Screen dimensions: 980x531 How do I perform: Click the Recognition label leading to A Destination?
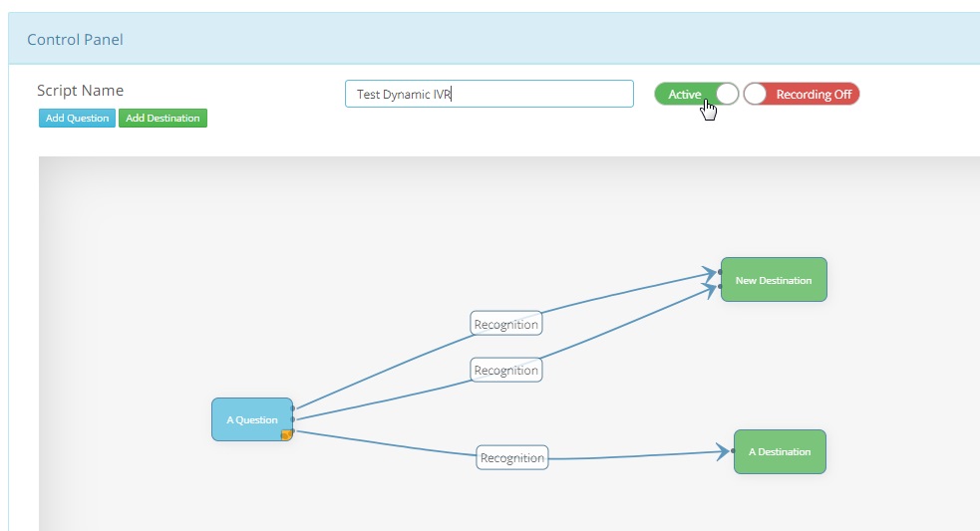pyautogui.click(x=512, y=457)
